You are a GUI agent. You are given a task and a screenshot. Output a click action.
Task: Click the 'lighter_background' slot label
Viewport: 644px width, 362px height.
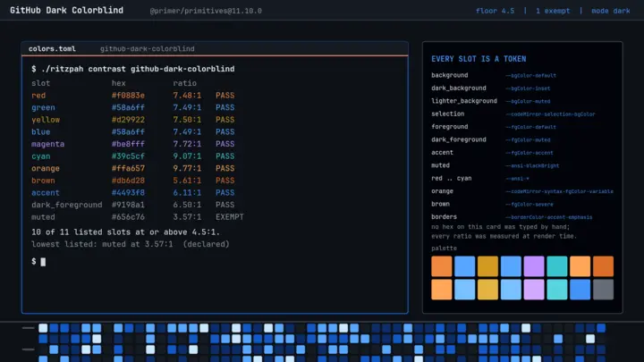tap(464, 101)
